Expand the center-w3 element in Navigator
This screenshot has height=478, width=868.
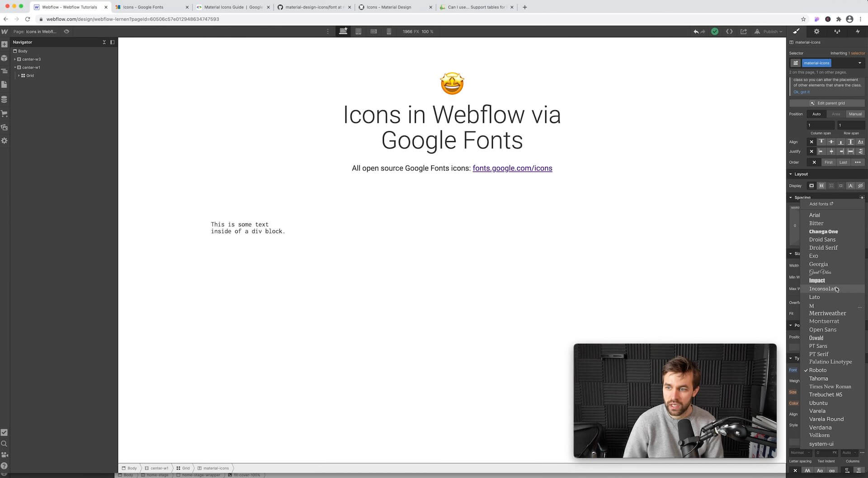pyautogui.click(x=15, y=59)
